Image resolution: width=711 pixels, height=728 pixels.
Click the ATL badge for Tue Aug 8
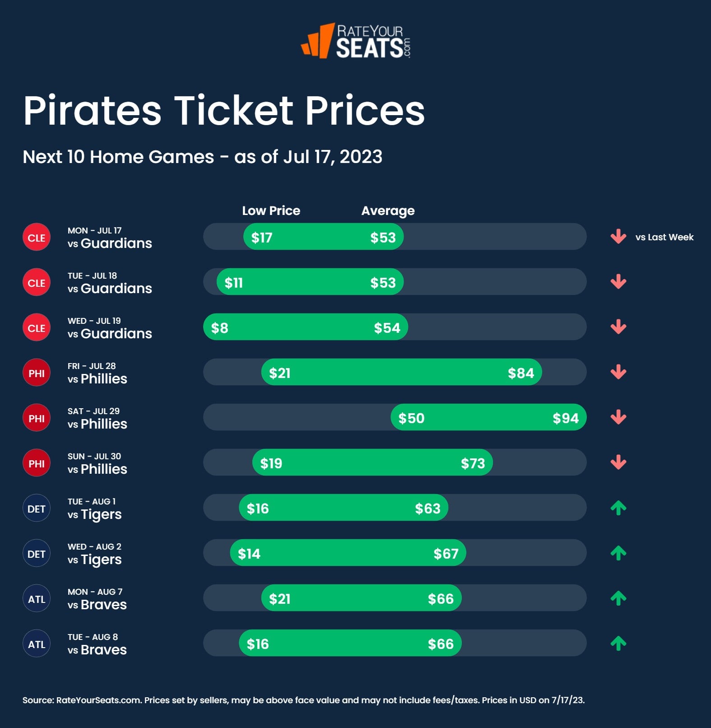pyautogui.click(x=37, y=644)
